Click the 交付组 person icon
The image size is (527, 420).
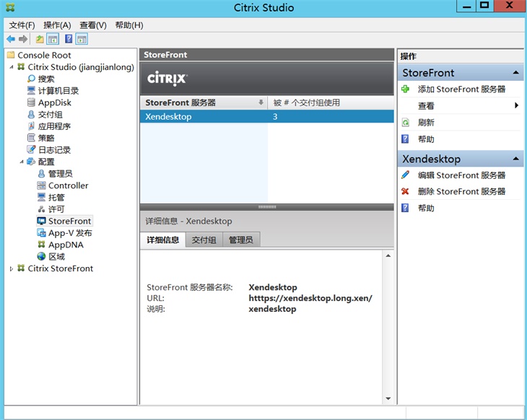click(31, 114)
